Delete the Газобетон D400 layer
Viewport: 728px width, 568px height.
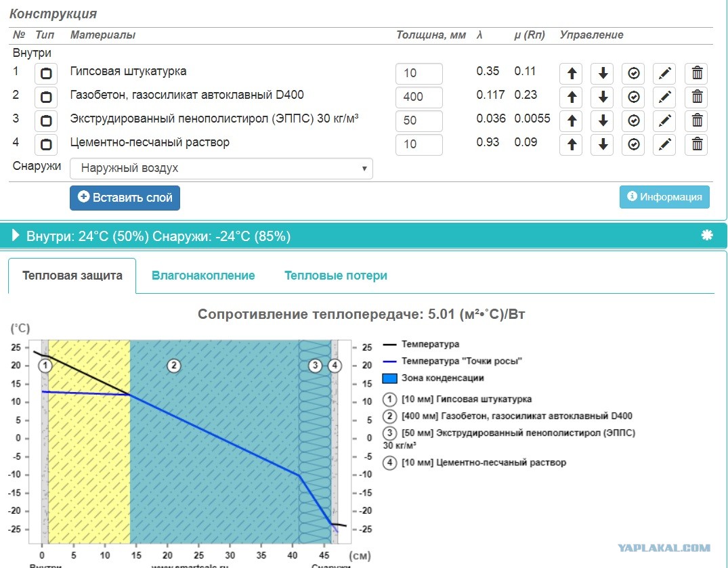click(x=696, y=97)
